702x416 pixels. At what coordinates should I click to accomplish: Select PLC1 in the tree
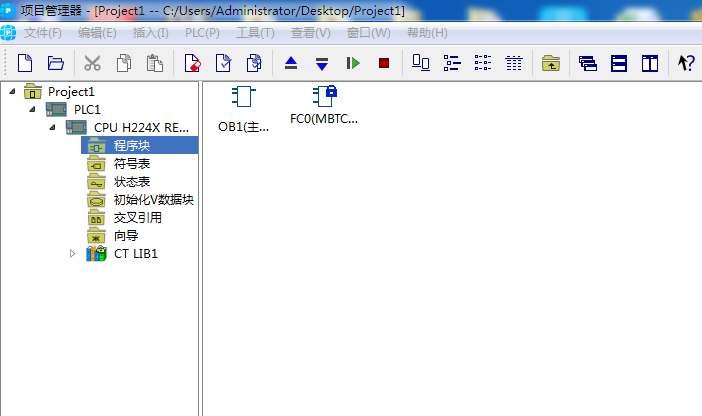pos(87,110)
